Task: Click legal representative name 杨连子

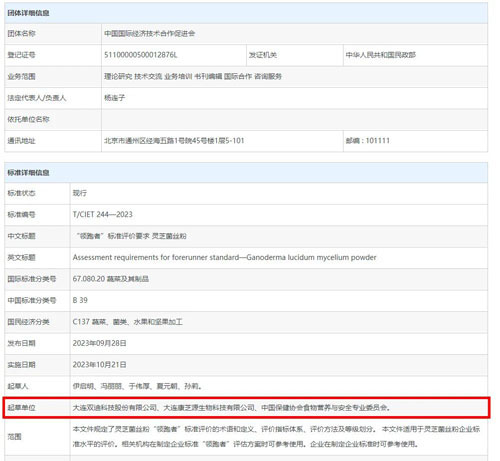Action: pyautogui.click(x=114, y=98)
